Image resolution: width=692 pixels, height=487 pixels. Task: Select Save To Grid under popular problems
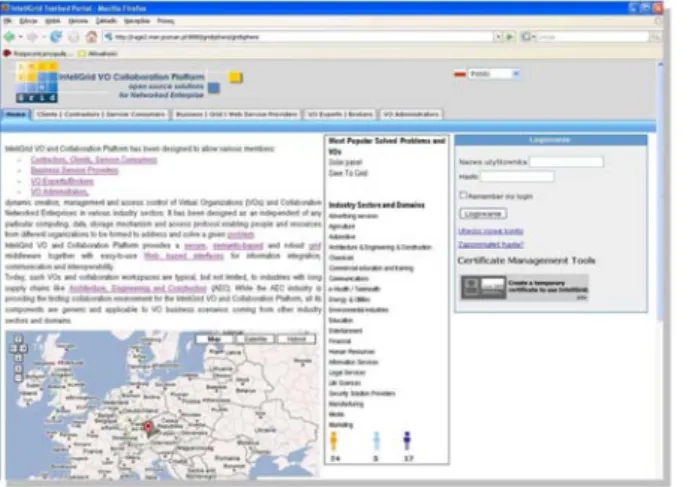pos(348,173)
